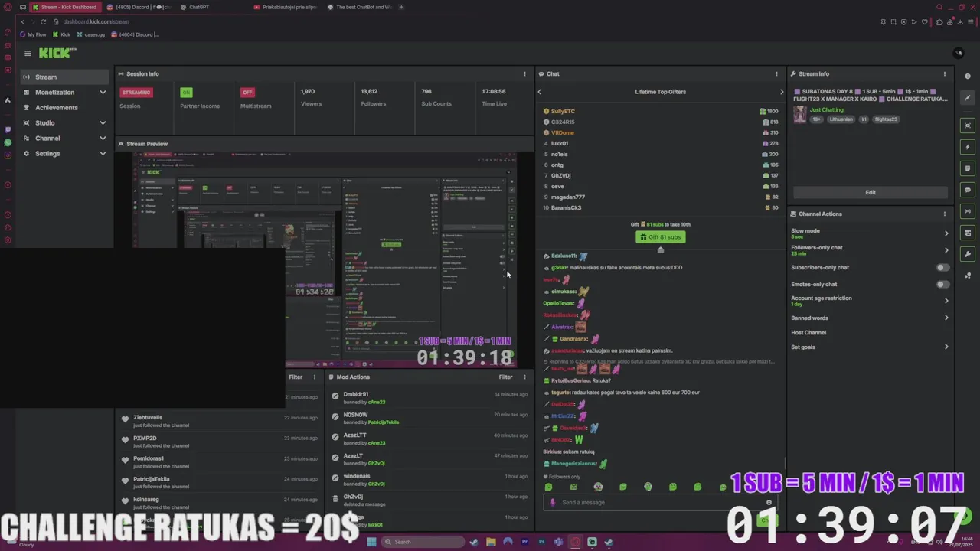
Task: Click the pencil edit icon in right toolbar
Action: [x=968, y=98]
